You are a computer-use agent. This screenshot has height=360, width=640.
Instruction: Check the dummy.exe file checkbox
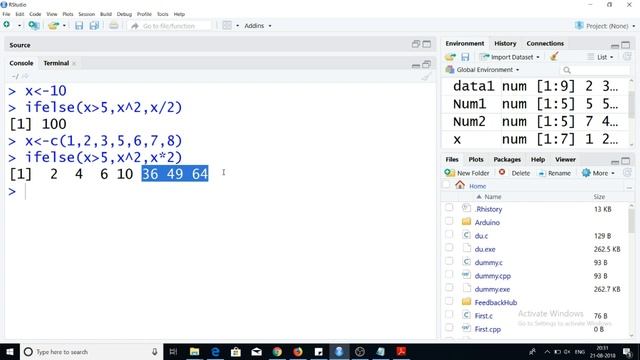point(449,288)
